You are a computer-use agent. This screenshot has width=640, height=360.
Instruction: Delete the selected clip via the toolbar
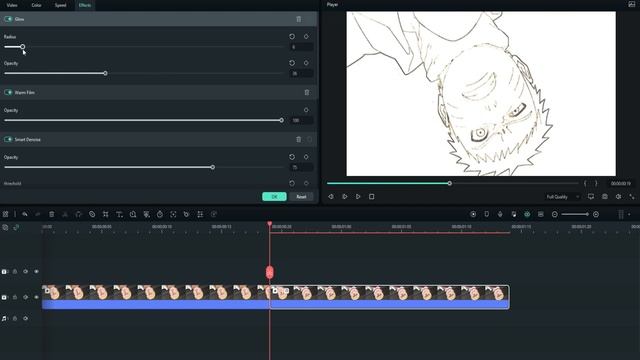pyautogui.click(x=51, y=214)
